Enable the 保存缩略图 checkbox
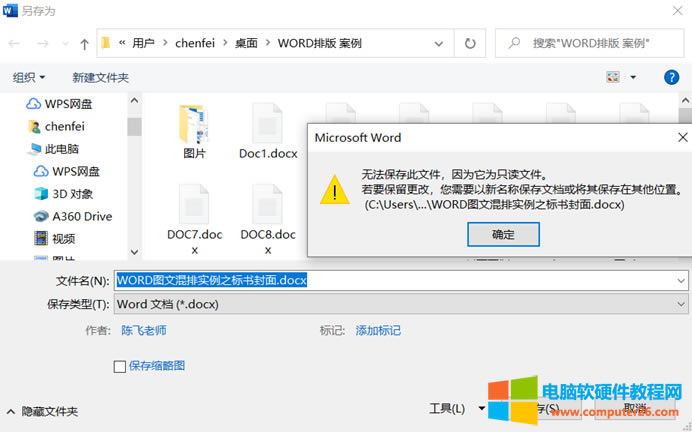 point(120,366)
